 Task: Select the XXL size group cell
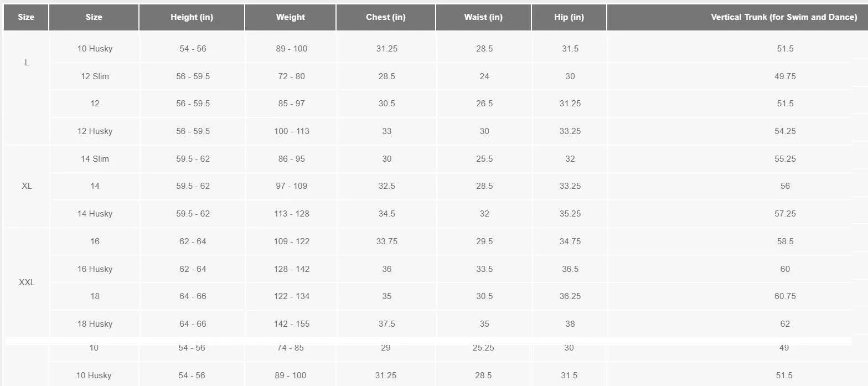(27, 282)
